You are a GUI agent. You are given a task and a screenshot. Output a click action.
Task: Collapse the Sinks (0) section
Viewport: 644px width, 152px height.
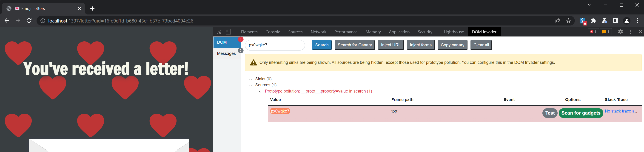[251, 79]
